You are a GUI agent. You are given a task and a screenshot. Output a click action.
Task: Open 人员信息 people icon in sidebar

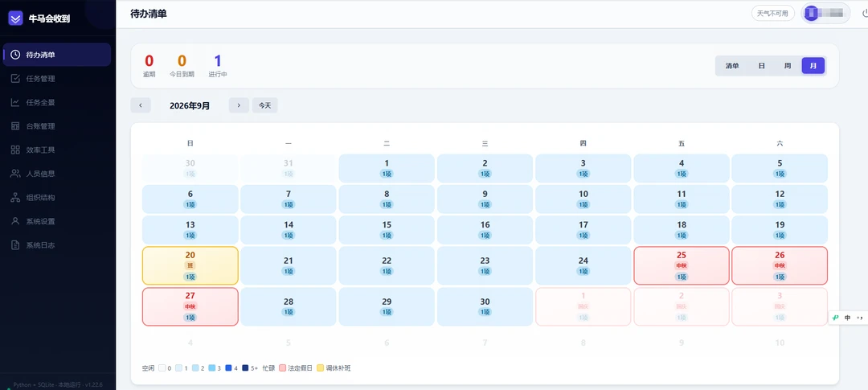[x=15, y=174]
